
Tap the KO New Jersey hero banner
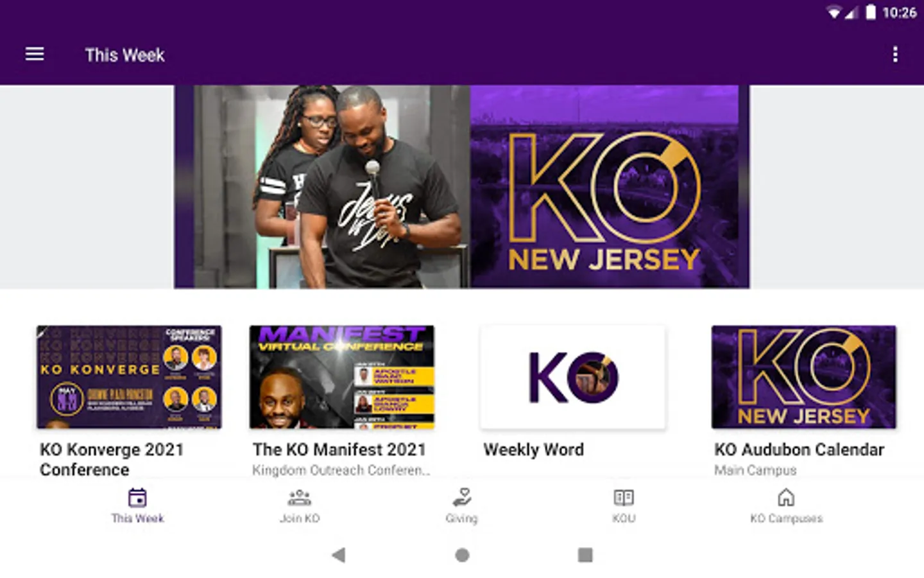pyautogui.click(x=462, y=187)
